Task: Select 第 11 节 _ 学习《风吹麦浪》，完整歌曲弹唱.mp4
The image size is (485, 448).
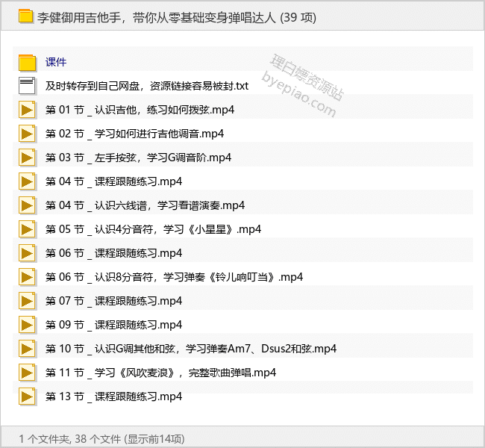Action: pyautogui.click(x=160, y=373)
